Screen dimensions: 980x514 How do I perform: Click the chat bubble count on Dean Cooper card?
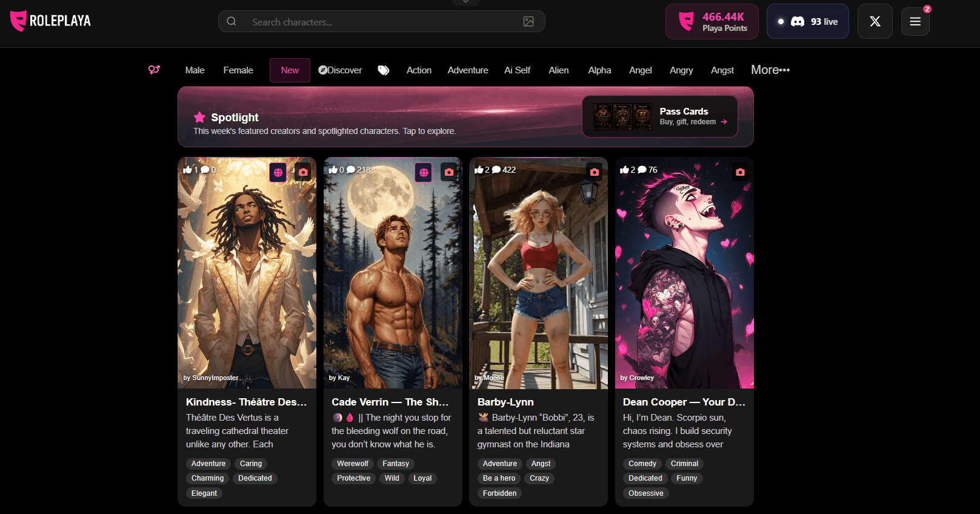click(647, 170)
